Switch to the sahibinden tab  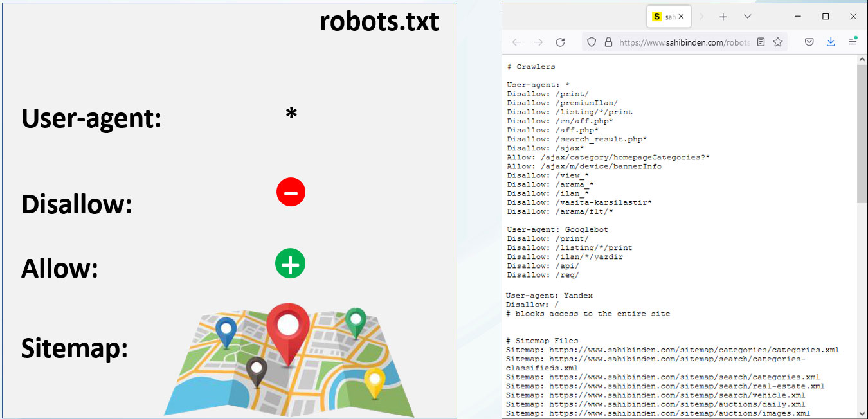point(669,17)
